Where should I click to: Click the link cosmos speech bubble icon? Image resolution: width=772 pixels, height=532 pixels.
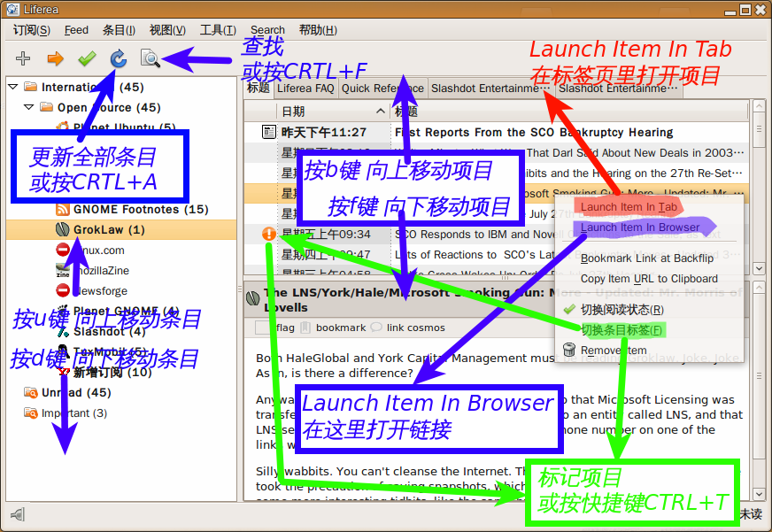(x=376, y=328)
